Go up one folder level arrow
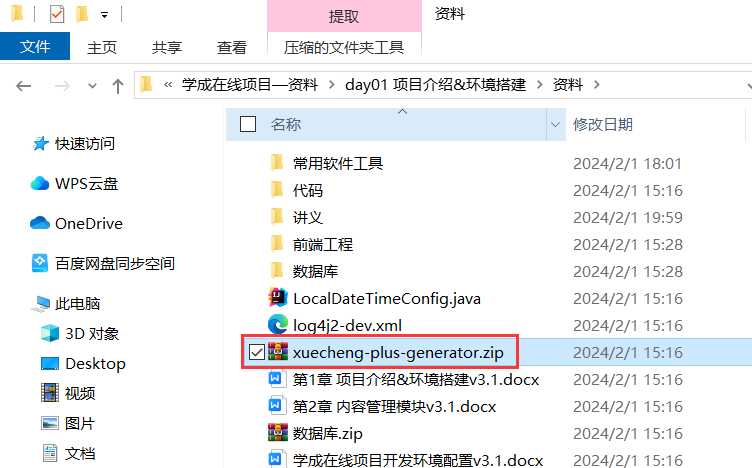The height and width of the screenshot is (468, 752). [x=118, y=86]
